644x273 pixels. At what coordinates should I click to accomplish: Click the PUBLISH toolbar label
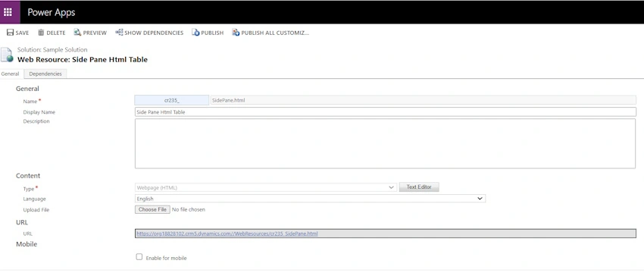(x=212, y=33)
